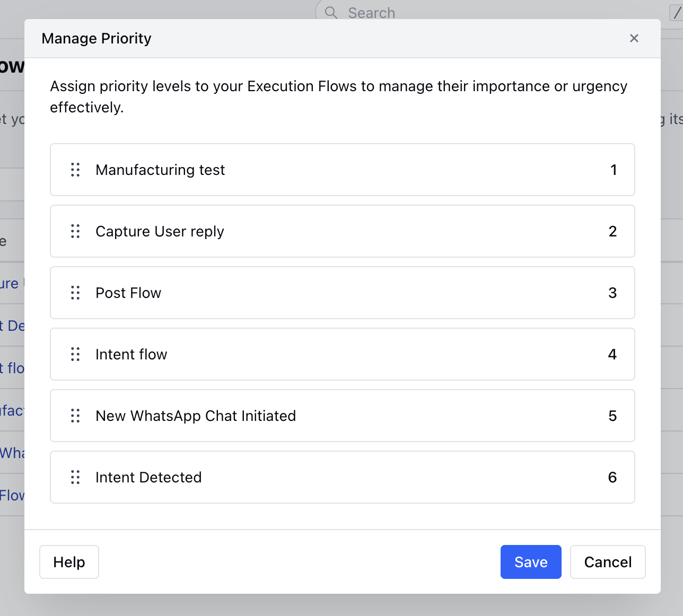Cancel the priority changes

click(x=608, y=562)
